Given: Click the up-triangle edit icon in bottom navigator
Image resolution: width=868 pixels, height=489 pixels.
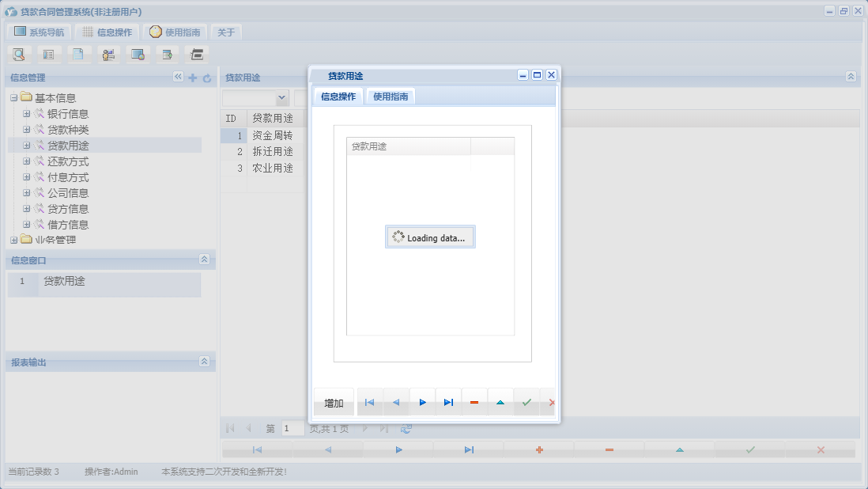Looking at the screenshot, I should pos(680,449).
